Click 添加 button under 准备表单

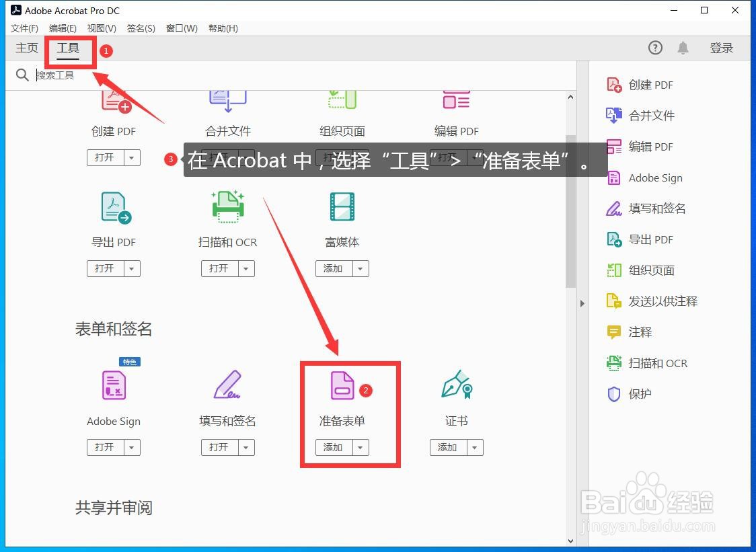point(334,447)
